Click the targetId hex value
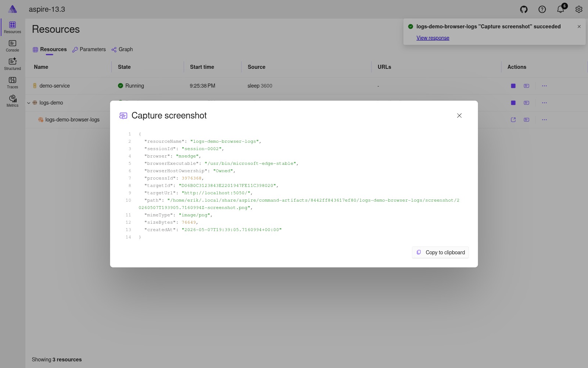 click(x=227, y=185)
